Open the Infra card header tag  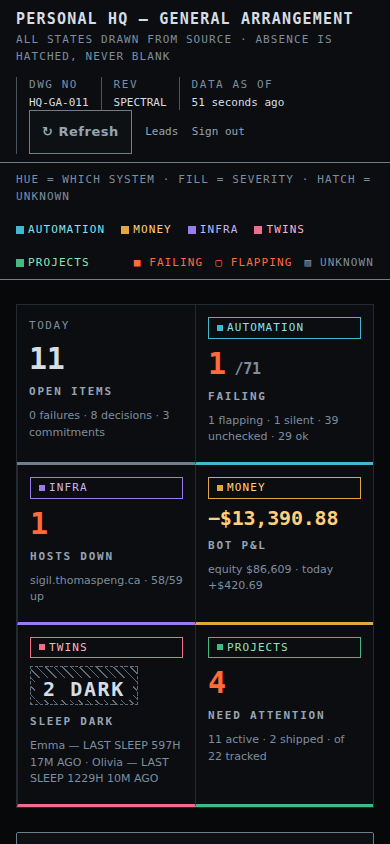[107, 488]
